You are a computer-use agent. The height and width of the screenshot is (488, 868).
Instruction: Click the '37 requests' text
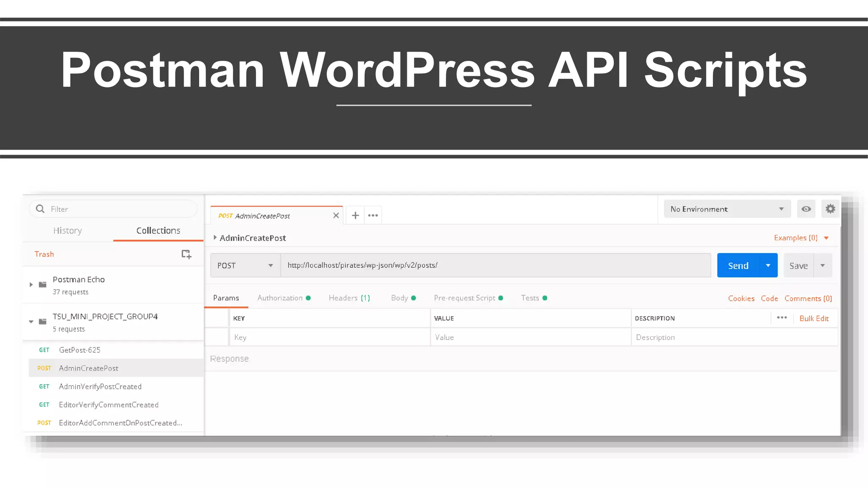[71, 292]
